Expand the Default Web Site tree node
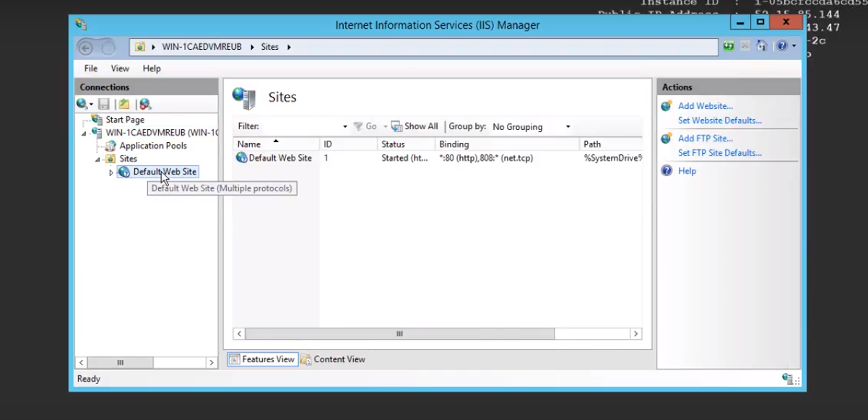This screenshot has width=868, height=420. click(x=111, y=172)
